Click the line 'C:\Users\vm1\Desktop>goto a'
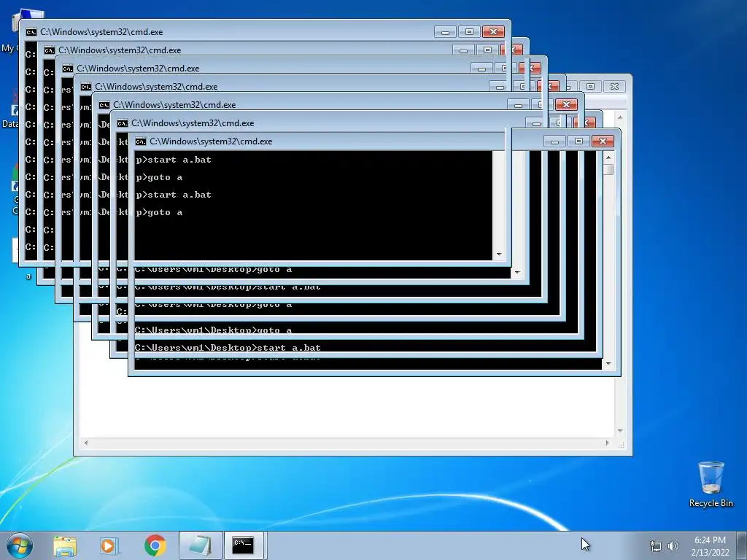 tap(213, 330)
